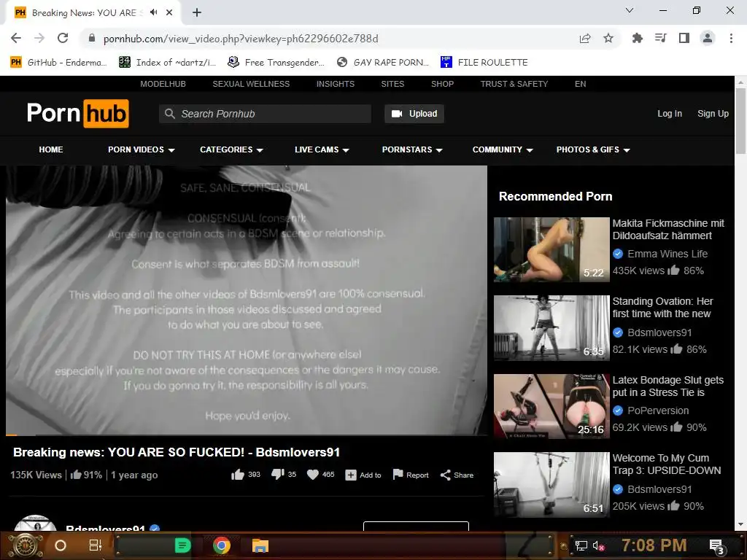This screenshot has height=560, width=747.
Task: Go back with the browser back arrow
Action: pyautogui.click(x=16, y=38)
